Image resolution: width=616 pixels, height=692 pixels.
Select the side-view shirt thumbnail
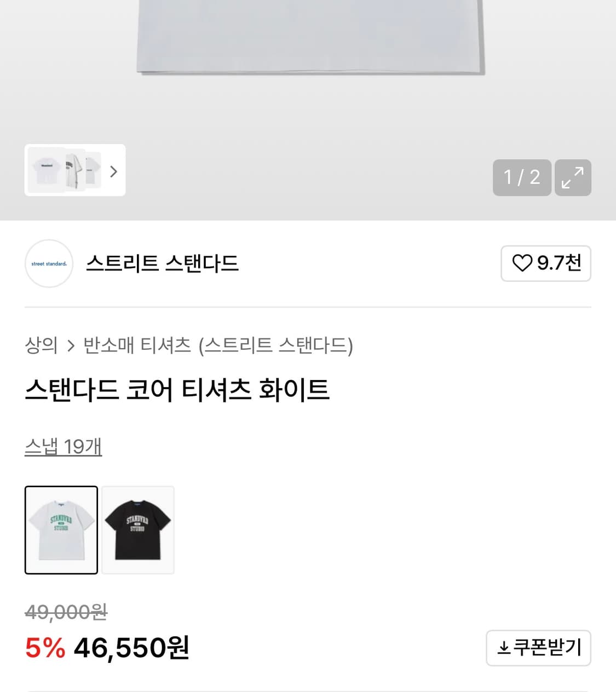(74, 170)
